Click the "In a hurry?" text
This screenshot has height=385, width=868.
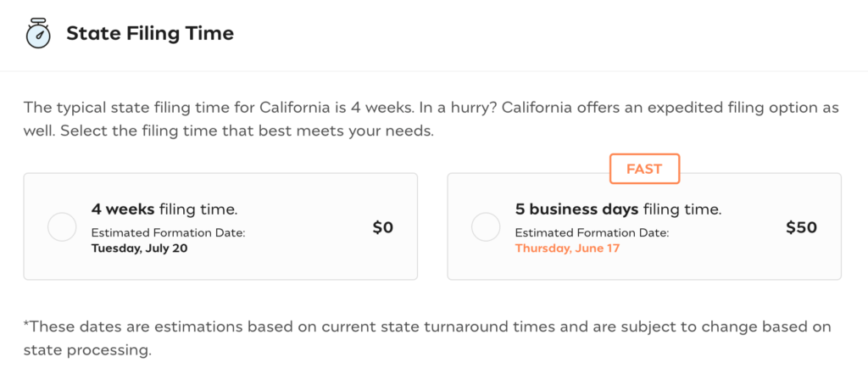(x=457, y=108)
